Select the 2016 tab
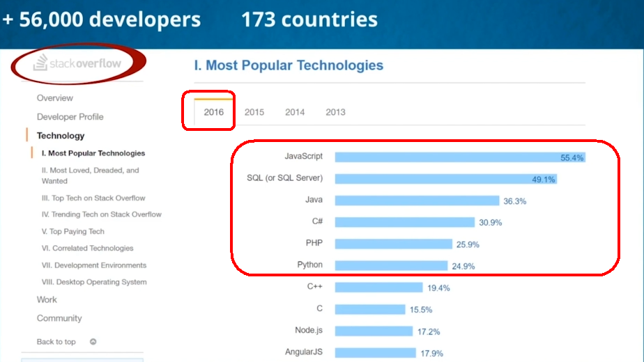644x362 pixels. (x=213, y=112)
